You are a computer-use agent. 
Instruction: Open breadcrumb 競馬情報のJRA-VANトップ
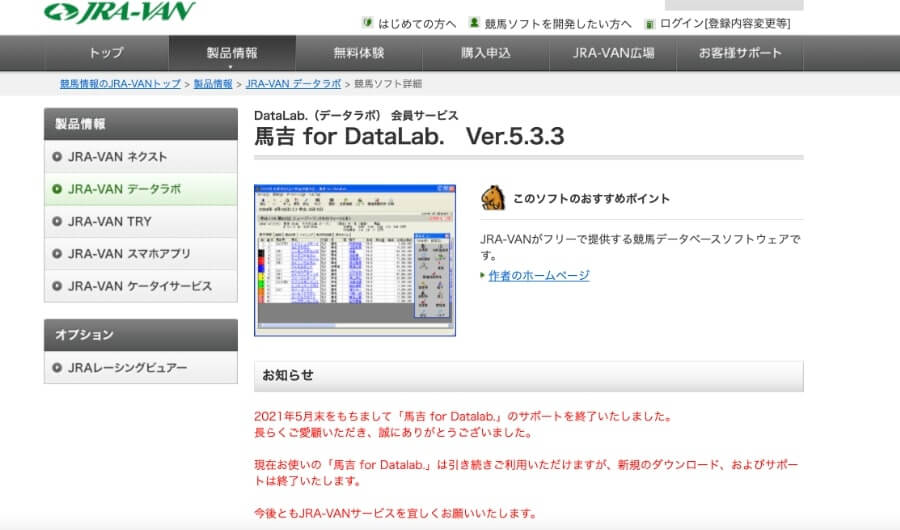(121, 84)
